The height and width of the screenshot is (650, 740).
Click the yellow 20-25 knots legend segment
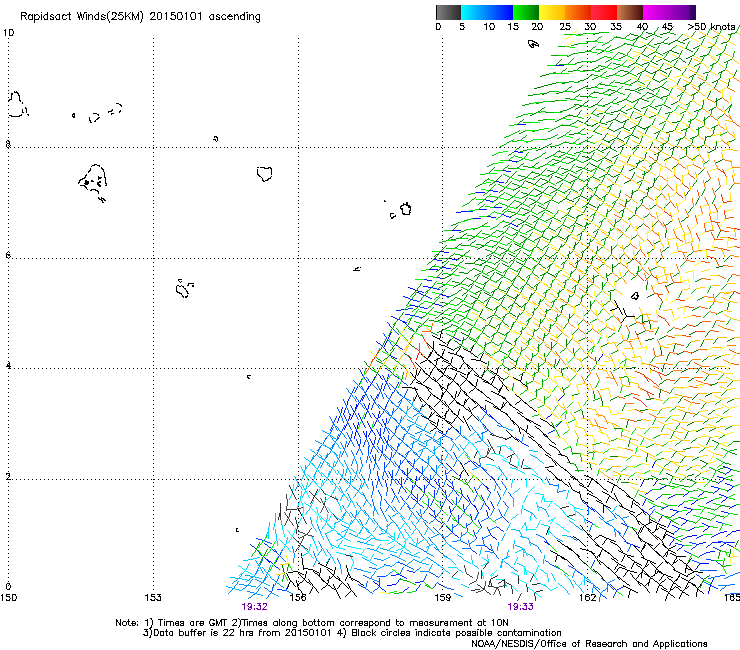[x=552, y=12]
